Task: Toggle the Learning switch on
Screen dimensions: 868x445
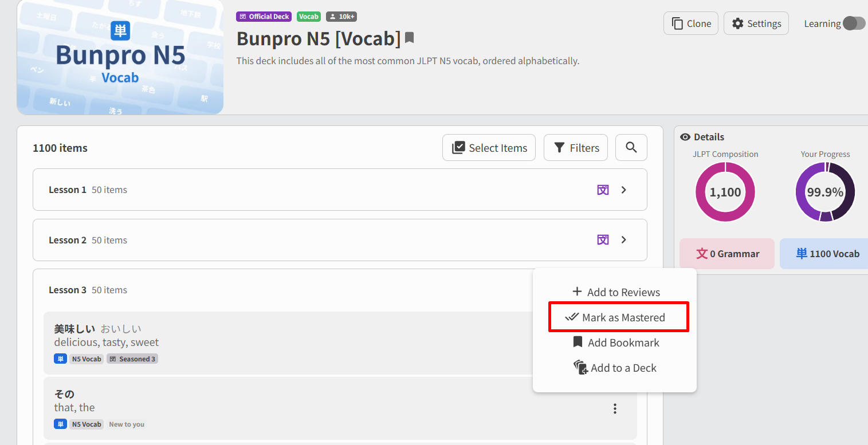Action: (853, 23)
